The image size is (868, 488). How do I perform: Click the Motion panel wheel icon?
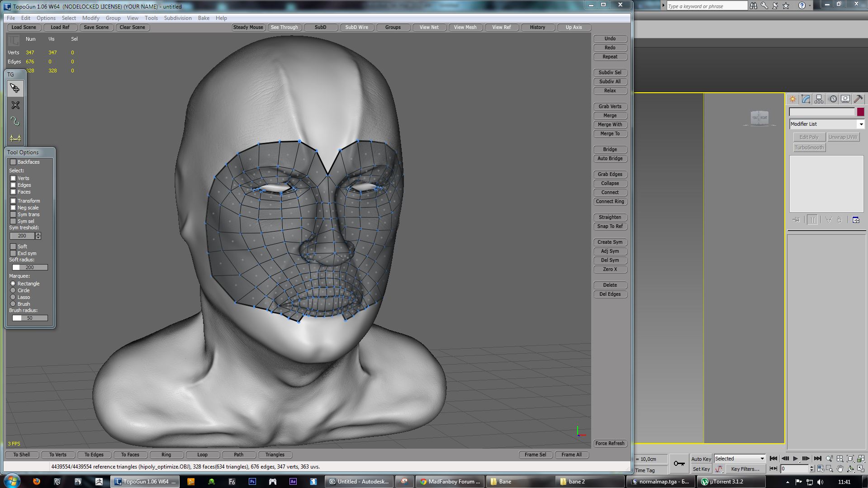[832, 99]
